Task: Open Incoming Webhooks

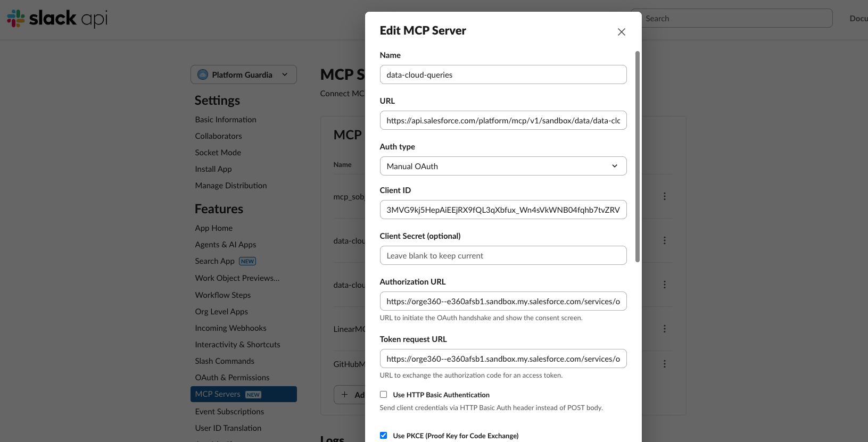Action: 230,328
